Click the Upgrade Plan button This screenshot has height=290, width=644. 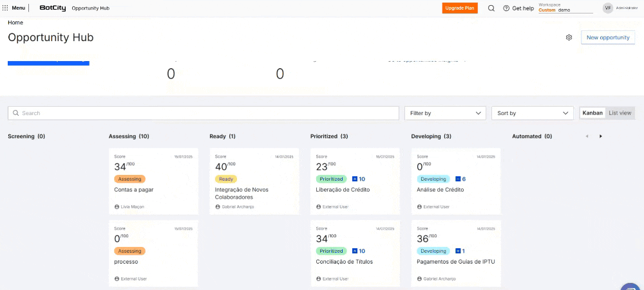pyautogui.click(x=460, y=8)
